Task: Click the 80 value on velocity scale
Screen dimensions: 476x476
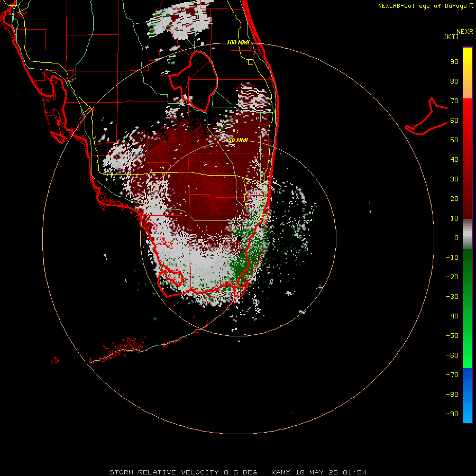Action: click(x=454, y=81)
